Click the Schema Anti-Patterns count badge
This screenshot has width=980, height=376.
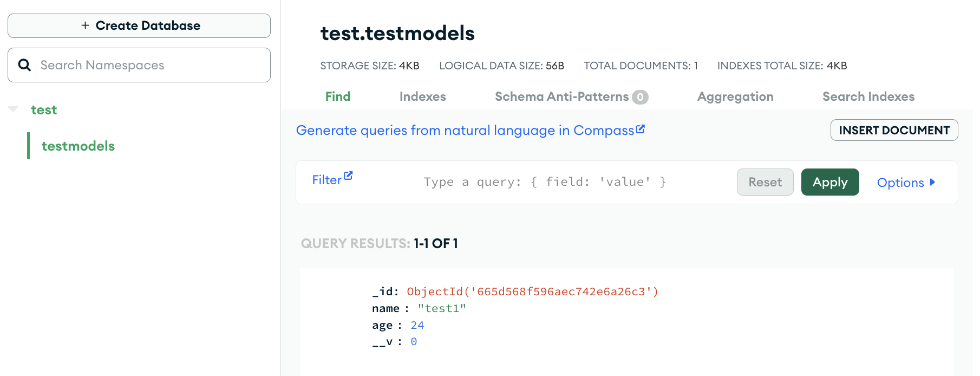coord(640,97)
